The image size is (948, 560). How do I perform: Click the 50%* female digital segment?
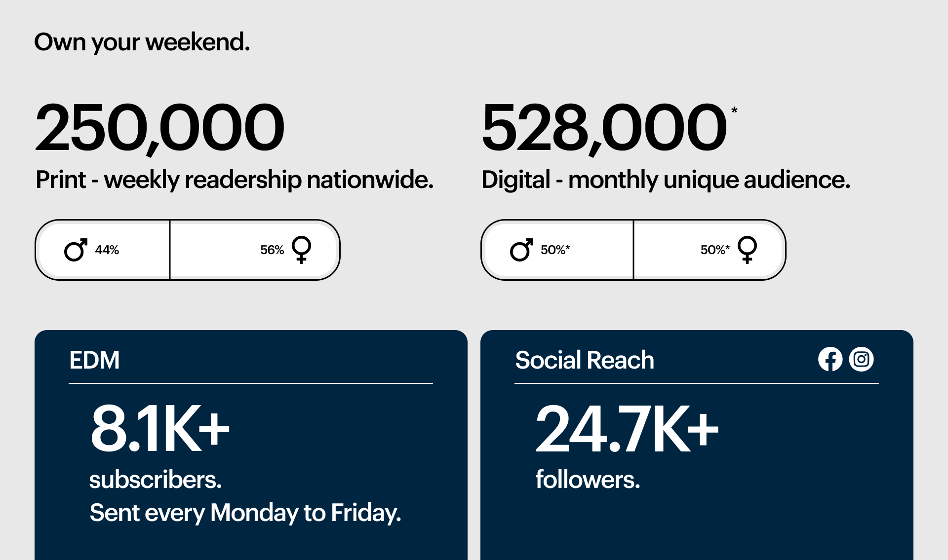click(710, 250)
